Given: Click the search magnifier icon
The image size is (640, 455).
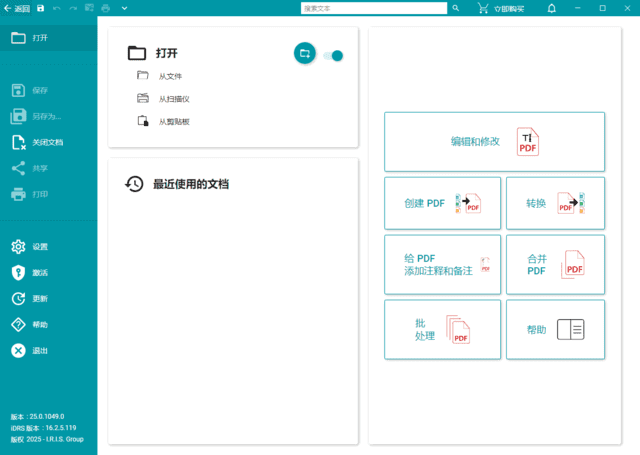Looking at the screenshot, I should point(456,8).
